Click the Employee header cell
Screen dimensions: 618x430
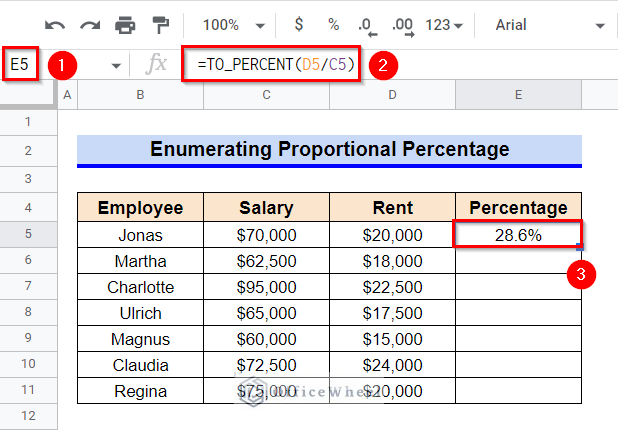click(140, 207)
